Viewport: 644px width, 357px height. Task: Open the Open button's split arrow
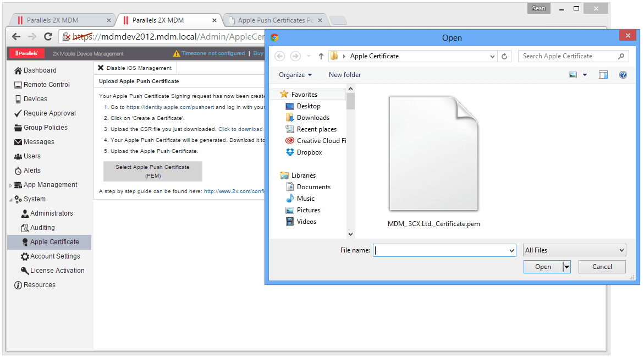(567, 267)
